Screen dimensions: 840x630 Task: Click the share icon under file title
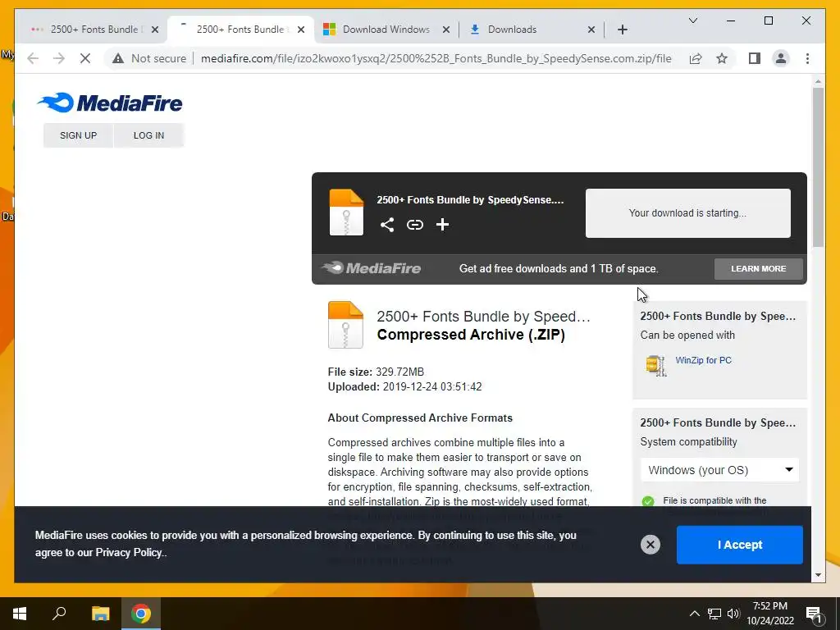[387, 225]
